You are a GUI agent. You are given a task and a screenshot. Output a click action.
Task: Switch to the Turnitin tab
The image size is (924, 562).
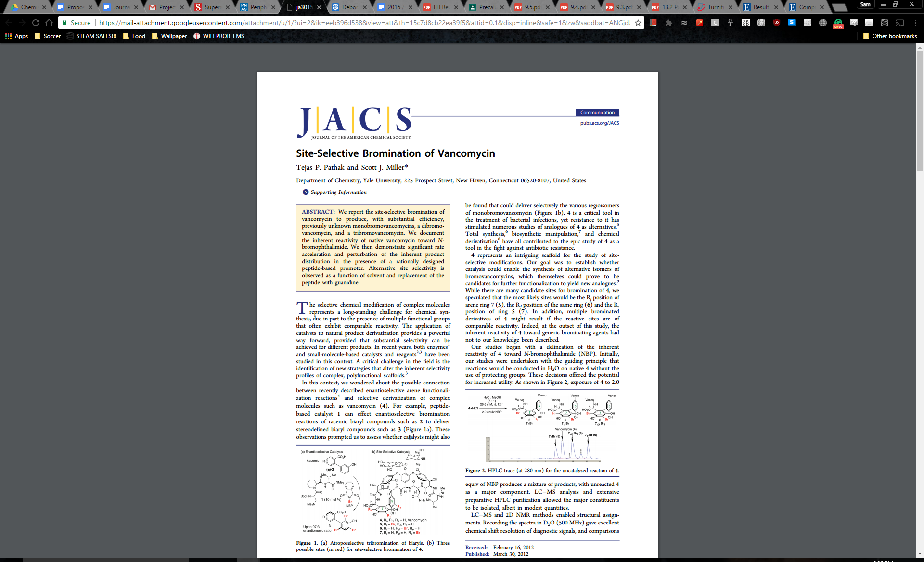tap(715, 7)
